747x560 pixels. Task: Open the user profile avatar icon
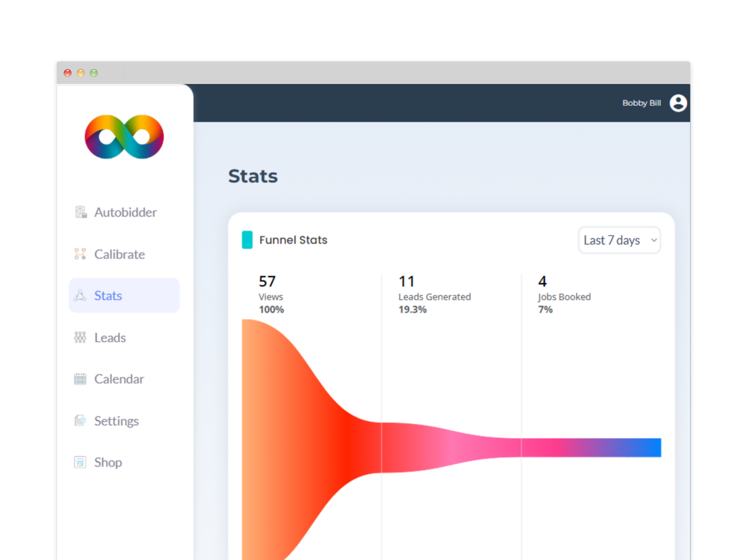(678, 103)
